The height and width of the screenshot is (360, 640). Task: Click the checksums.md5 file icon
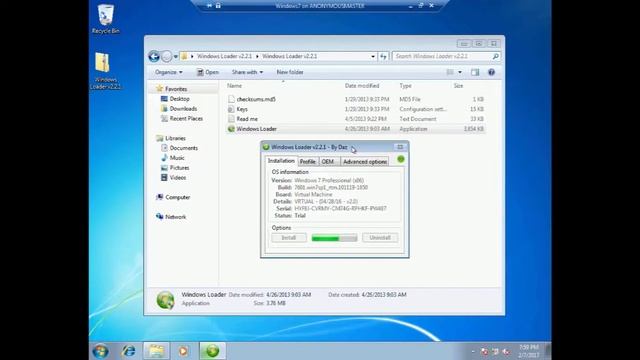click(x=231, y=99)
